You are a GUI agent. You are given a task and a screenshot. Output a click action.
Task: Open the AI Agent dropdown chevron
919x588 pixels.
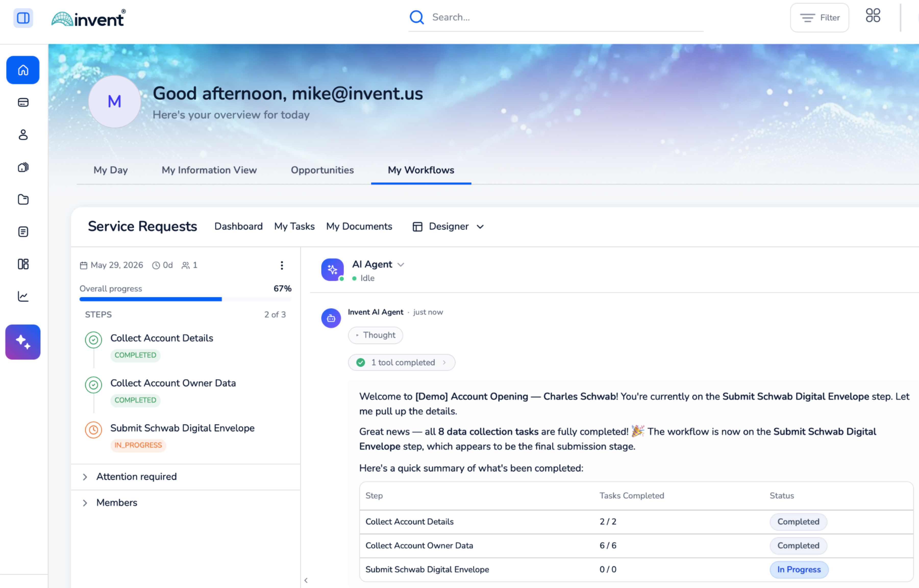(x=400, y=265)
